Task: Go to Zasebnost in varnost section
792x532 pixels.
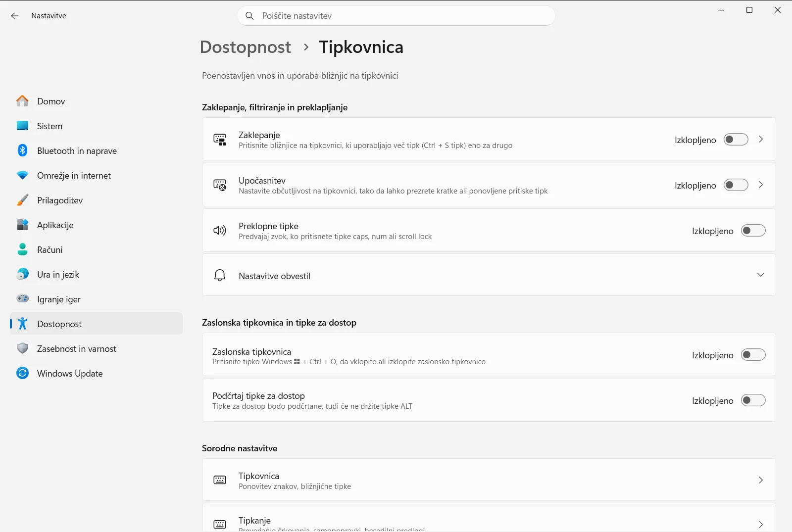Action: [96, 349]
